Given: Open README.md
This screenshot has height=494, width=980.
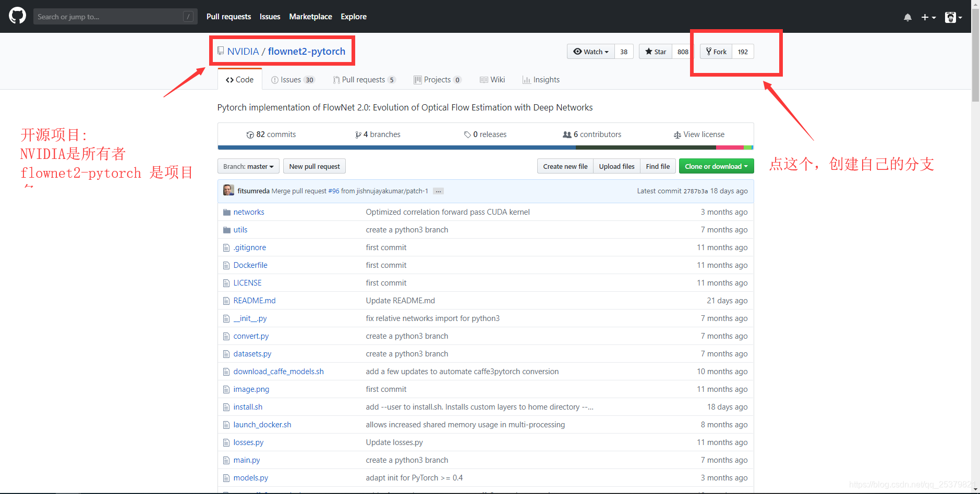Looking at the screenshot, I should [255, 301].
